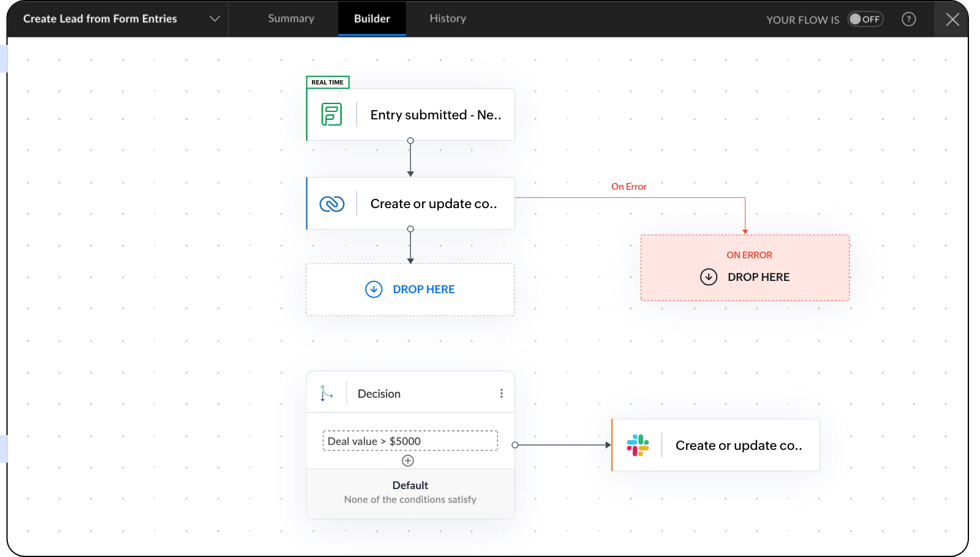Click the 'Deal value > $5000' condition

(410, 441)
